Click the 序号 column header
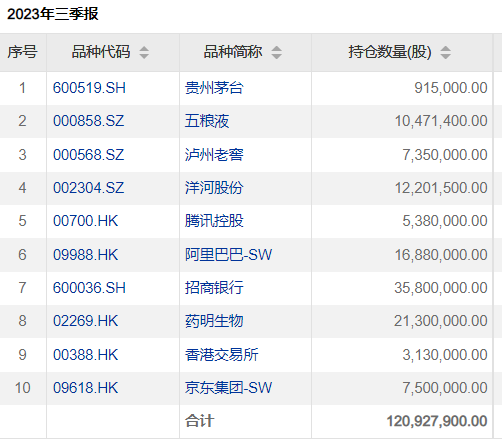Viewport: 502px width, 447px height. pyautogui.click(x=23, y=52)
